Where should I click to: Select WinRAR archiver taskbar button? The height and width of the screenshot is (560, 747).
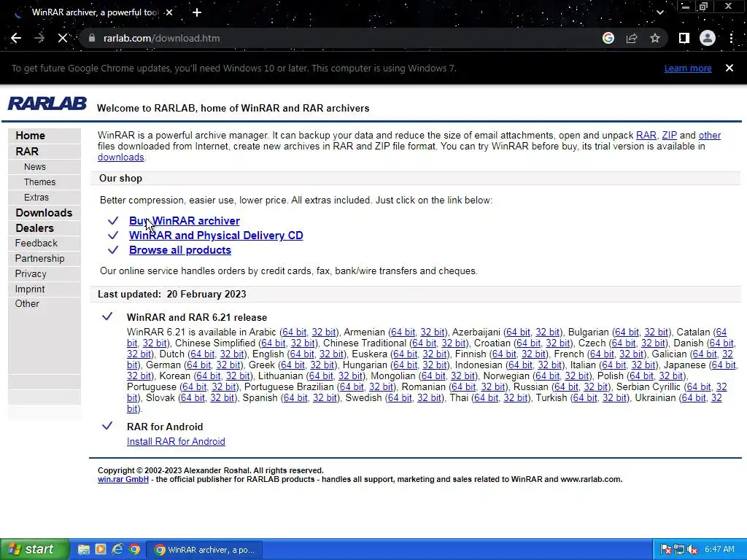[x=205, y=550]
